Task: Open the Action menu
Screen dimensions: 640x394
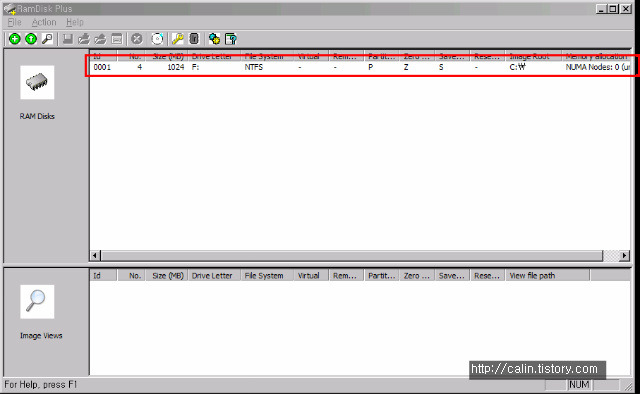Action: pos(44,22)
